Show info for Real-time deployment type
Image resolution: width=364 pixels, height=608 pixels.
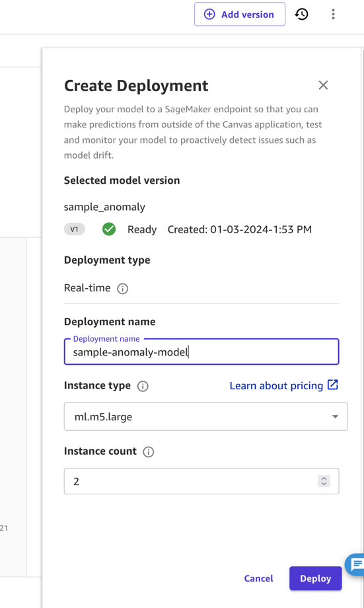122,289
